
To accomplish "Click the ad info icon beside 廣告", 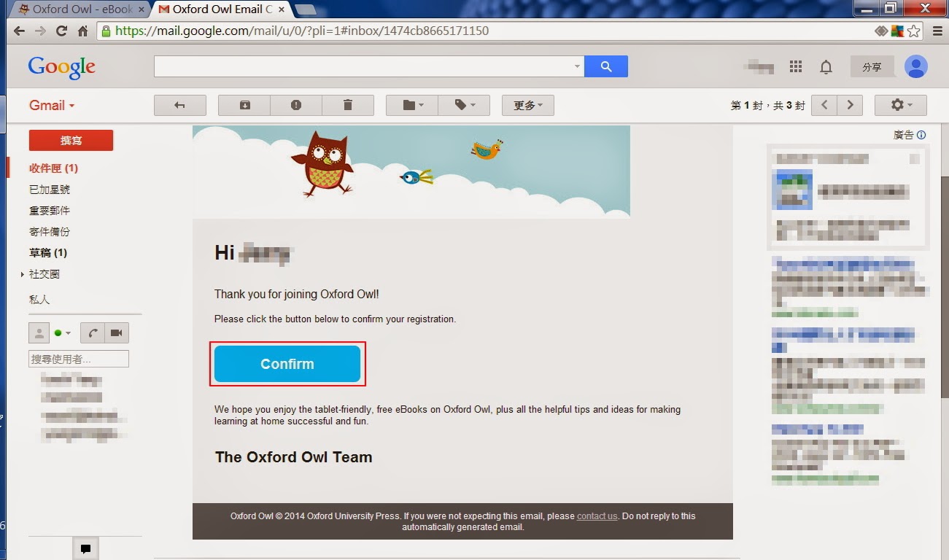I will (921, 135).
